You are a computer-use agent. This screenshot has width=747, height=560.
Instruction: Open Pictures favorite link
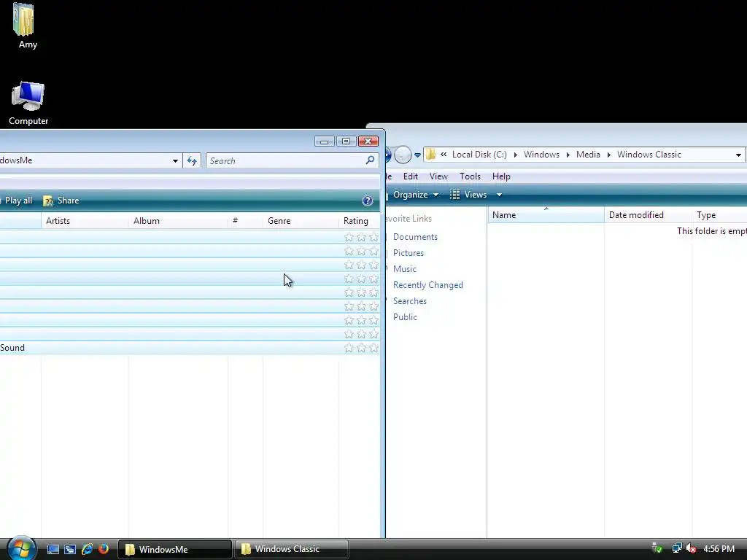pos(409,253)
